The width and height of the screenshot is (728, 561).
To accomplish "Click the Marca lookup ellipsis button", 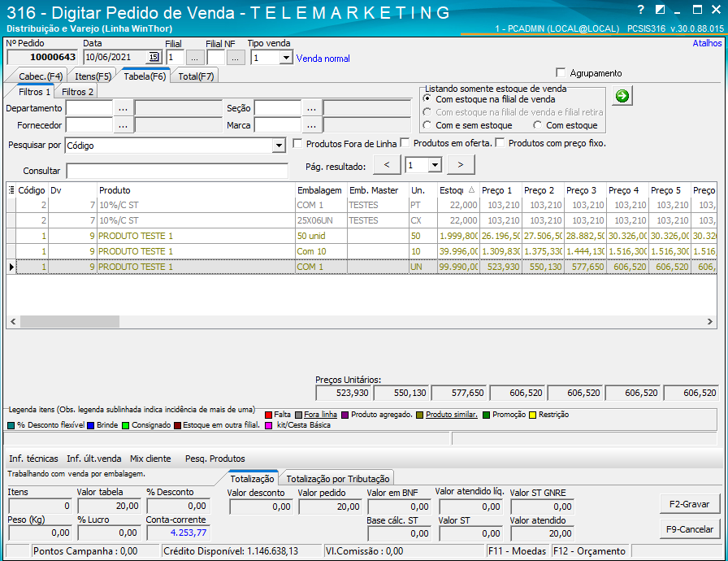I will [311, 125].
